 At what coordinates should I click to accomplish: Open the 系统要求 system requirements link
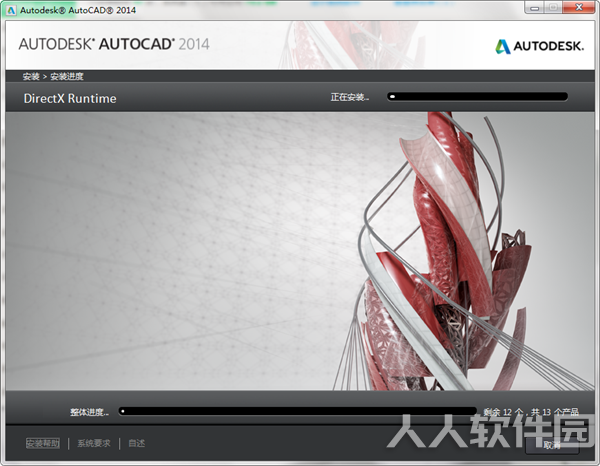pos(94,443)
